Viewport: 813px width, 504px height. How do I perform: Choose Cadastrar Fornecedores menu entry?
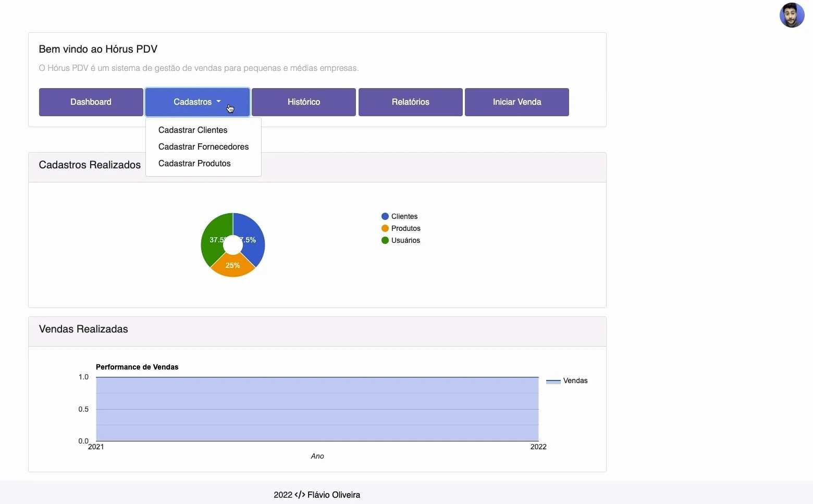(203, 146)
